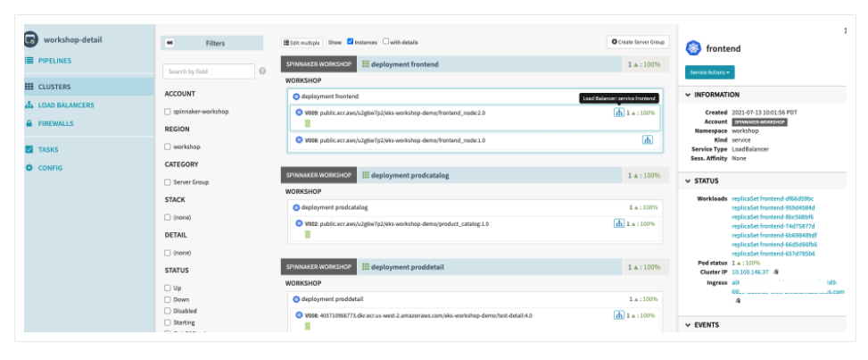Image resolution: width=868 pixels, height=360 pixels.
Task: Click load balancer icon on V009 row
Action: (618, 113)
